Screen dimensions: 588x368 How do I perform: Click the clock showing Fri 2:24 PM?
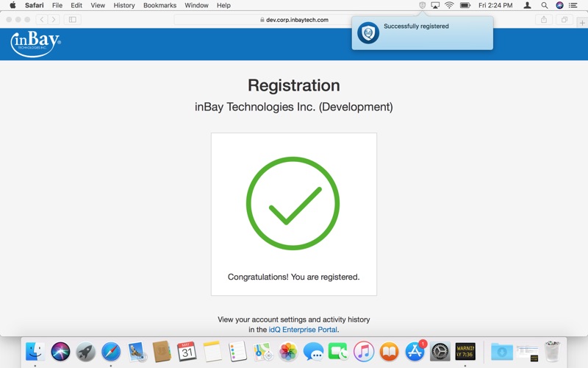[x=495, y=5]
